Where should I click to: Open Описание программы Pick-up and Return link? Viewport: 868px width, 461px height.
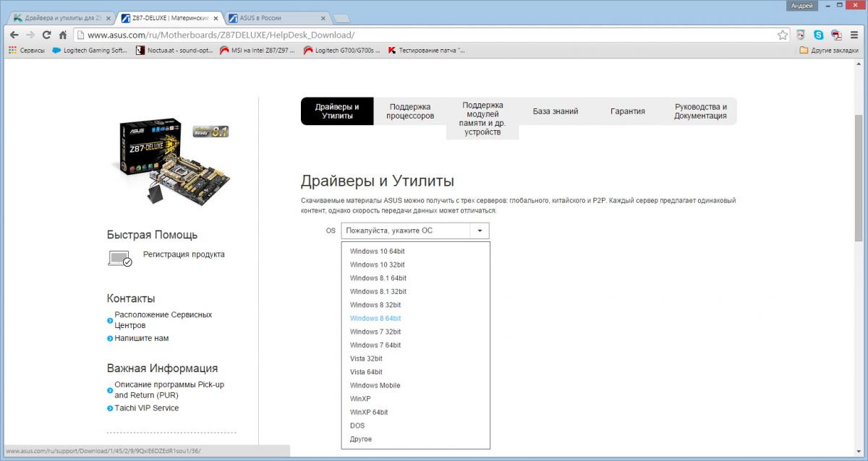click(x=169, y=389)
